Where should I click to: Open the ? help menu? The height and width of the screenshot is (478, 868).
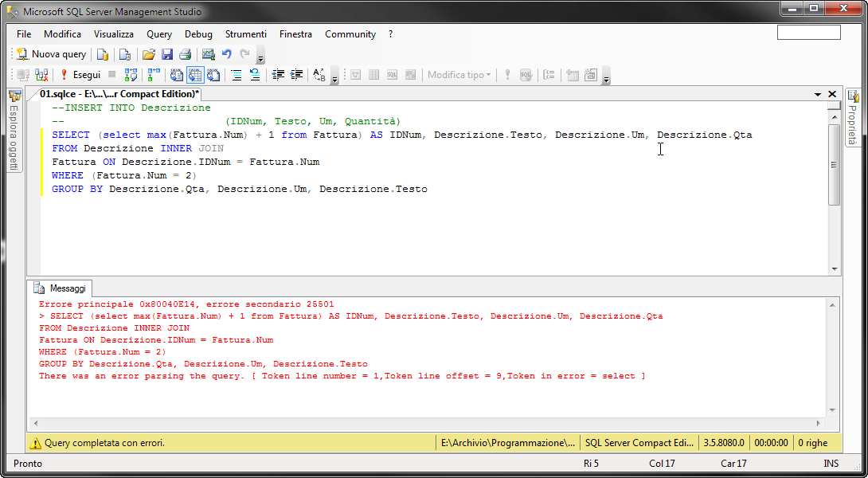[x=391, y=33]
